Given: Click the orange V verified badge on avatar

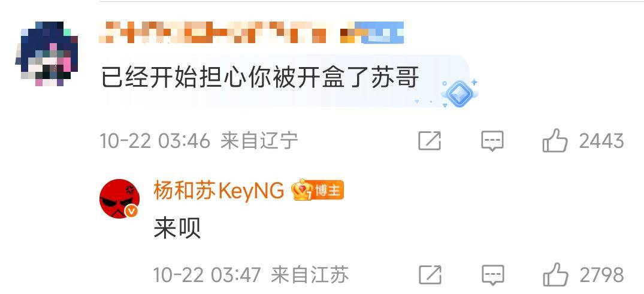Looking at the screenshot, I should click(131, 211).
